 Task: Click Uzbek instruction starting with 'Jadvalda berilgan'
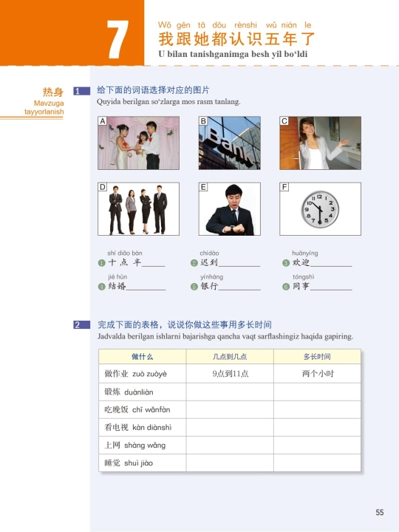(225, 337)
